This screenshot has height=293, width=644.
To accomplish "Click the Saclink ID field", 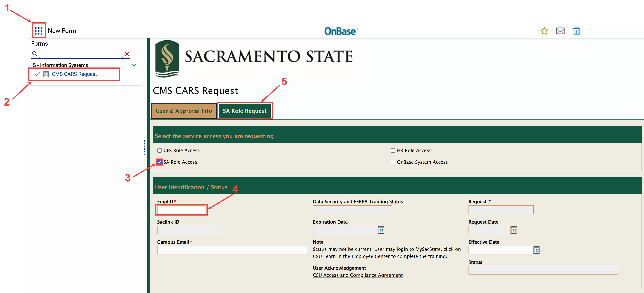I will coord(190,230).
